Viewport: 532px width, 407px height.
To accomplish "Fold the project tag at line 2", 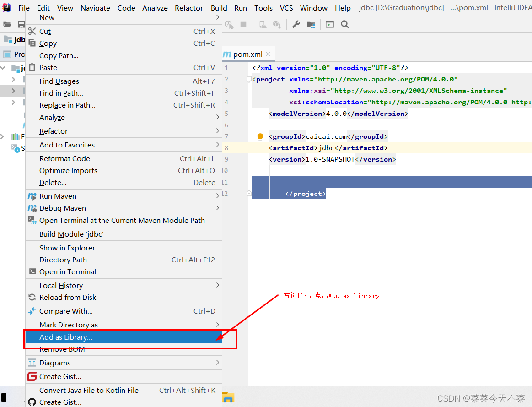I will 249,79.
